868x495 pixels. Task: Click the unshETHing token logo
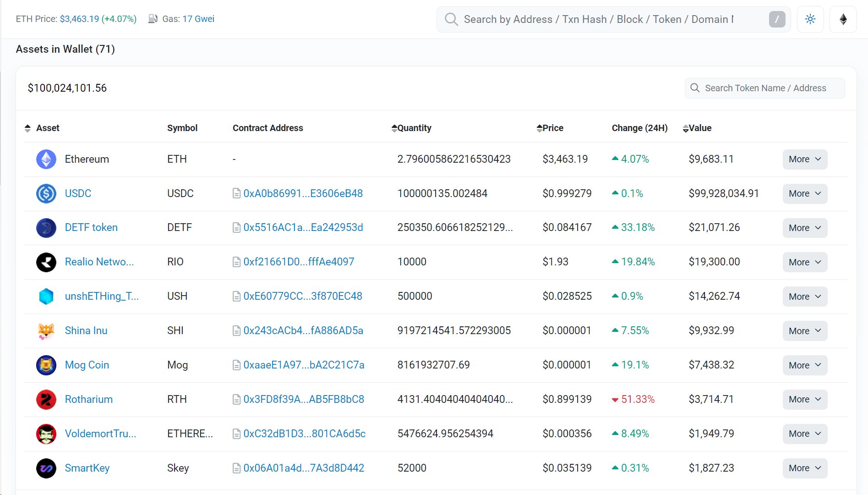(x=46, y=297)
